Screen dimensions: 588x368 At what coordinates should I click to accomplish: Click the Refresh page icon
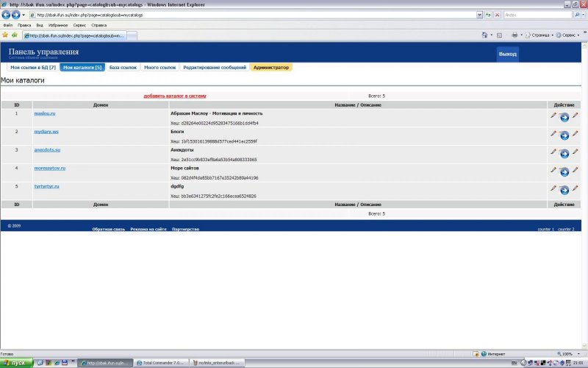488,15
